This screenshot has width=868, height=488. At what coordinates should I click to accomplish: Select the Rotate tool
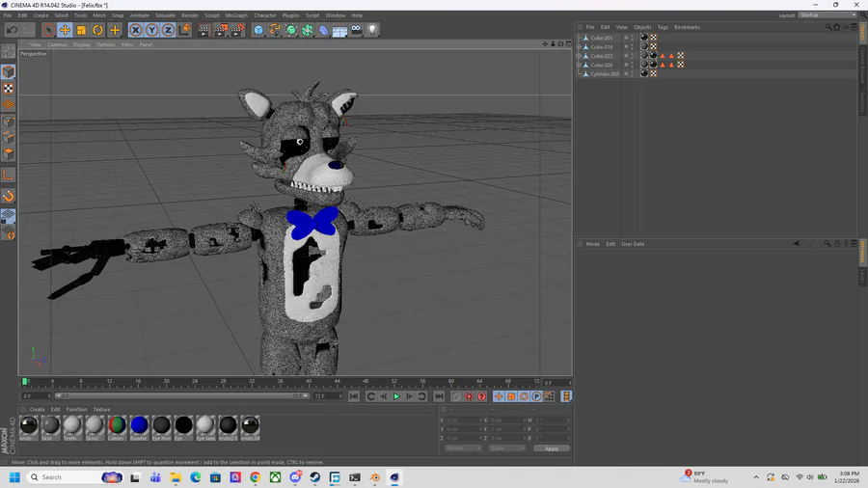pyautogui.click(x=97, y=30)
